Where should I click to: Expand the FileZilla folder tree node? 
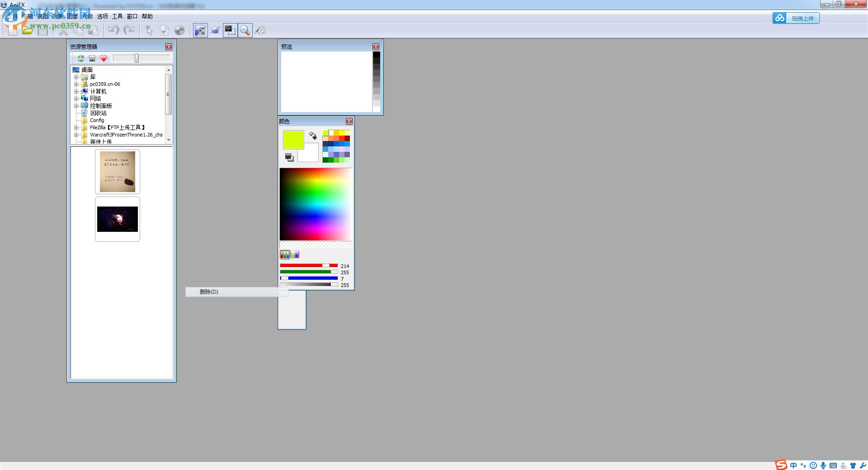(x=76, y=128)
